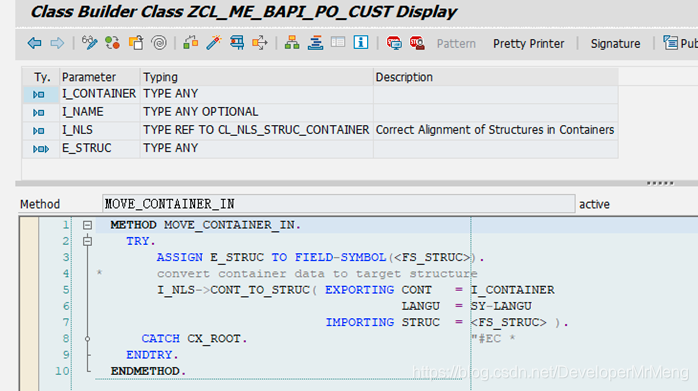Set external breakpoint stop icon

pyautogui.click(x=417, y=43)
